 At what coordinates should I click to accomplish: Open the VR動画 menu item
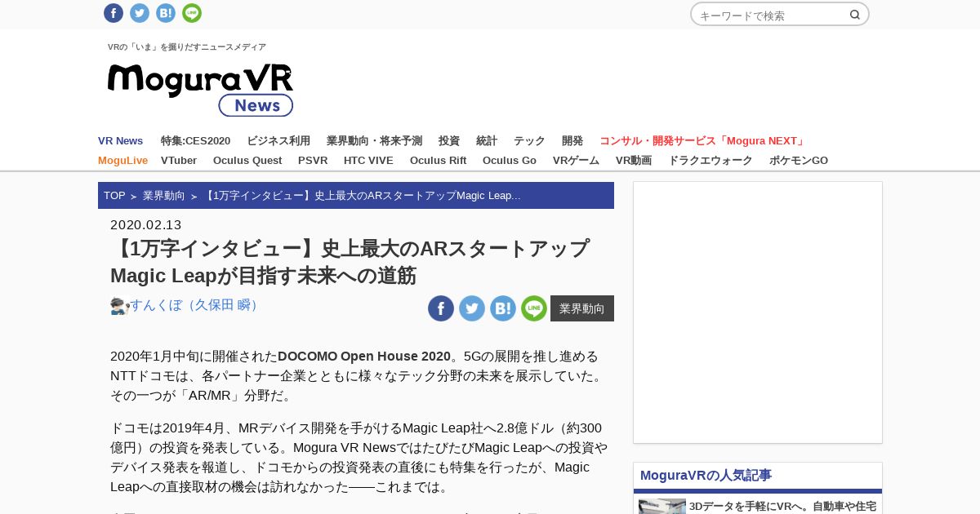point(634,161)
